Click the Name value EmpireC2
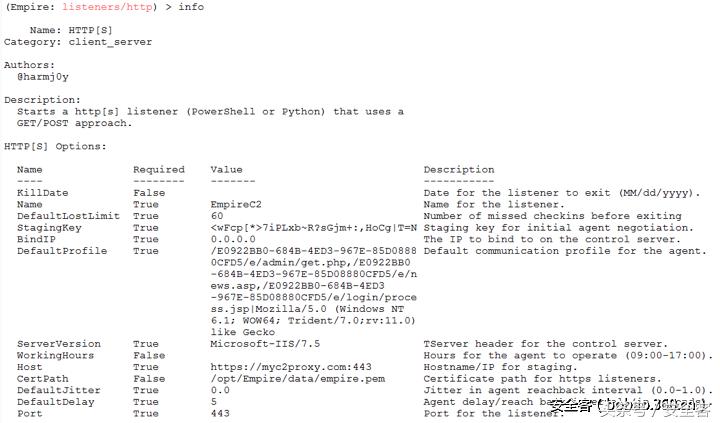720x423 pixels. (236, 204)
